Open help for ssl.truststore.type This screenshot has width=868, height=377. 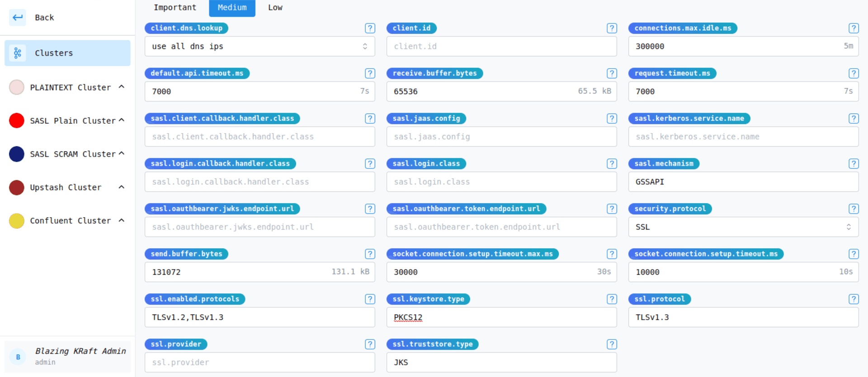pos(612,344)
